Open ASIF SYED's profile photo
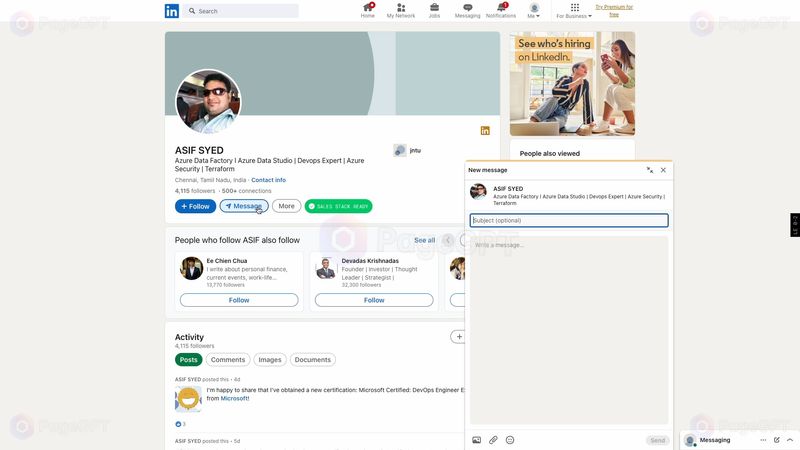 (x=208, y=101)
